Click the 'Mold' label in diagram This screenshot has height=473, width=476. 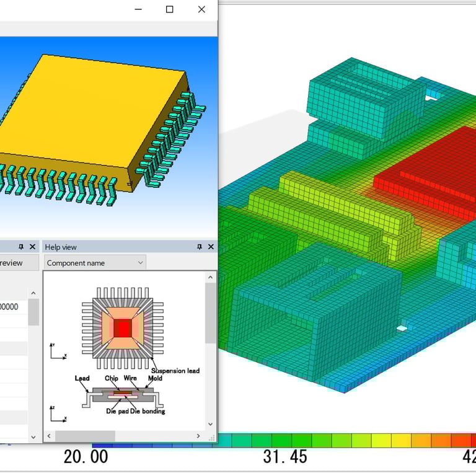point(155,378)
